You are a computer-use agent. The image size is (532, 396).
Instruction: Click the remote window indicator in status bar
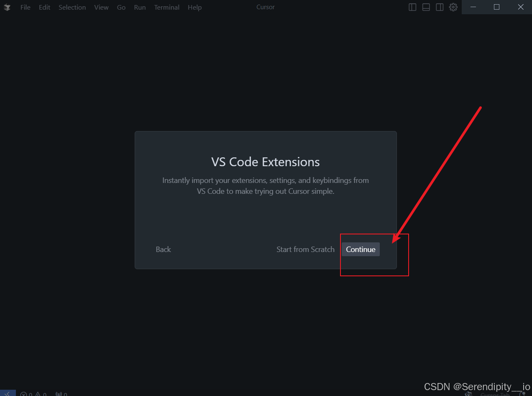8,393
